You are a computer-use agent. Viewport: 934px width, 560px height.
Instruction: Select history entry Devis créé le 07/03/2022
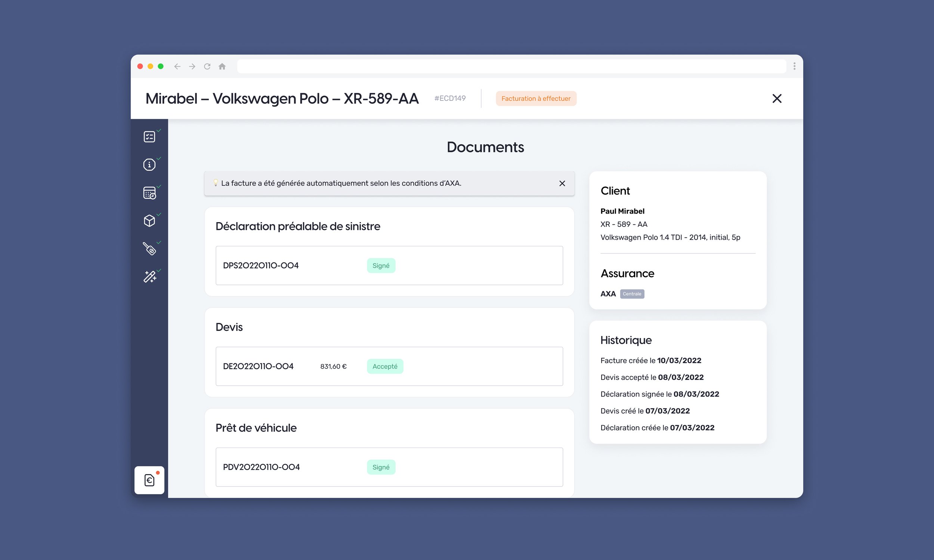[645, 411]
